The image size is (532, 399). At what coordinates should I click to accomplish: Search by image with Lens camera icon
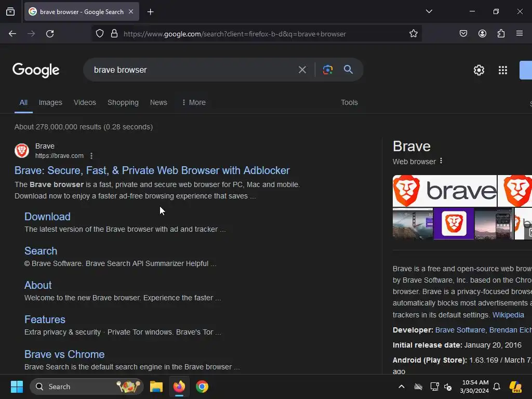(327, 70)
